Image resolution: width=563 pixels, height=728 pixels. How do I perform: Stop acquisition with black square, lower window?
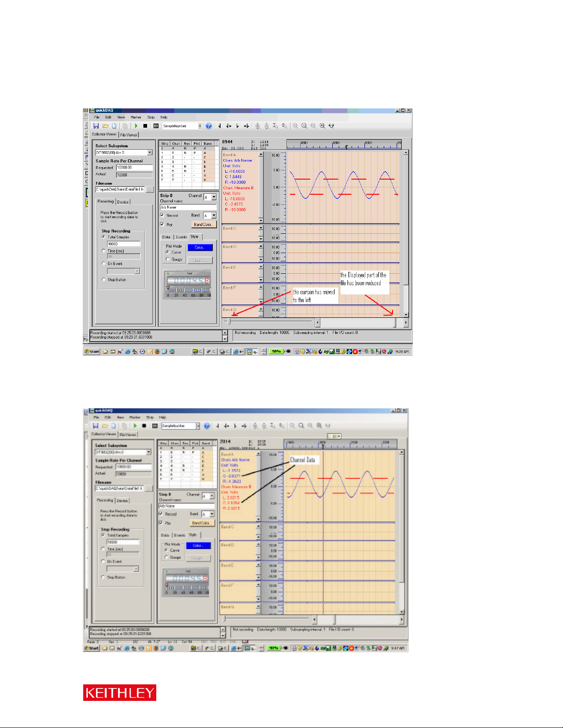[144, 426]
